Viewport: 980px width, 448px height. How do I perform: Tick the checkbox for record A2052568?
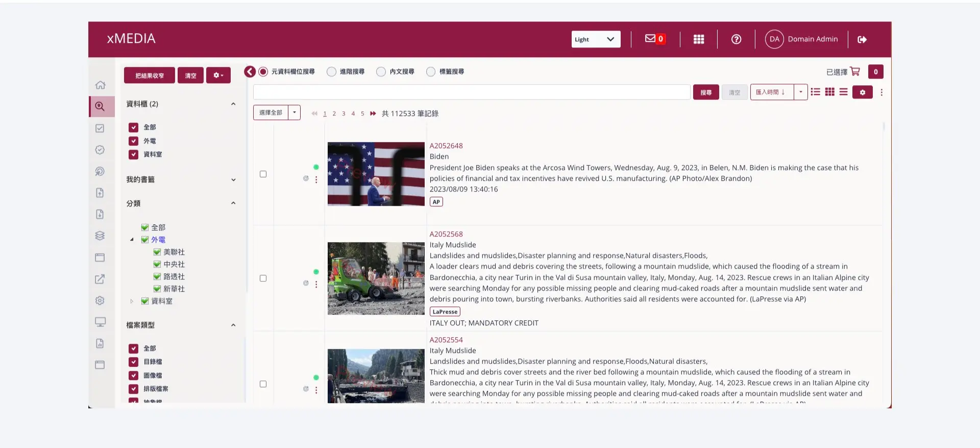(x=263, y=278)
